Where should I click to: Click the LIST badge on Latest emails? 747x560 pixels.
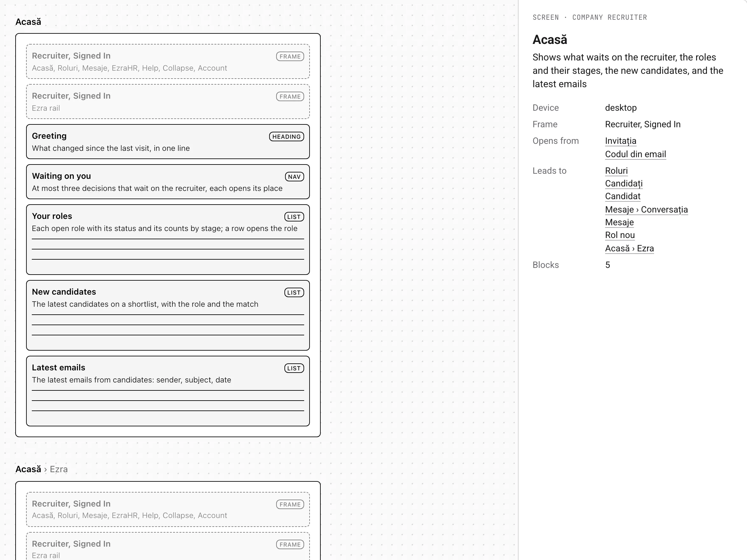click(294, 368)
